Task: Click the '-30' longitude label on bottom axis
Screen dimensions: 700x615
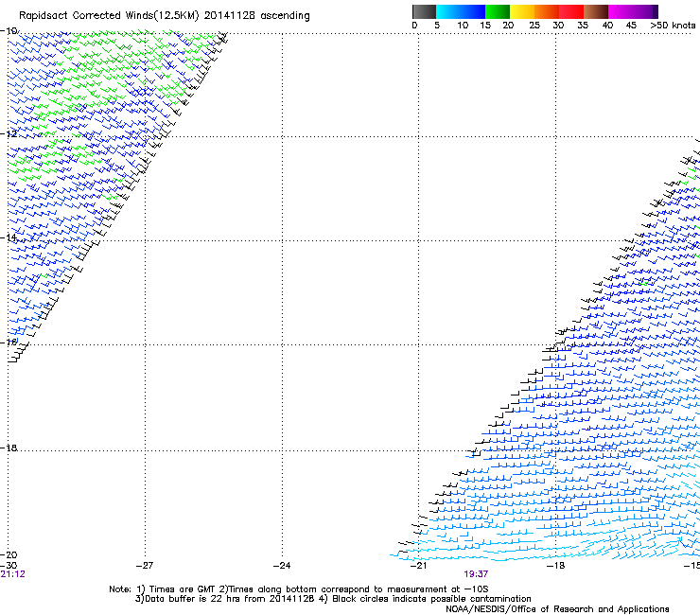Action: [x=9, y=566]
